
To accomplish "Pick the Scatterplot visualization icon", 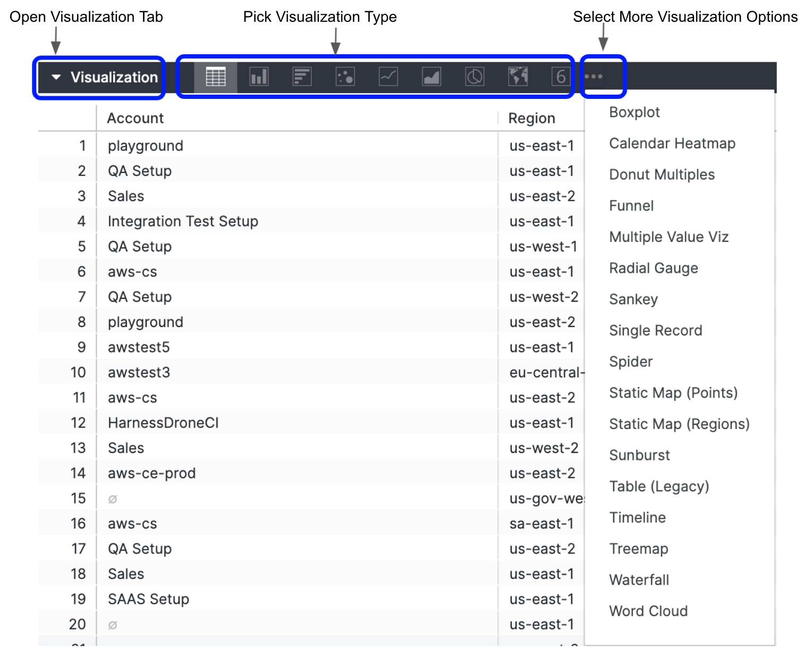I will coord(345,77).
